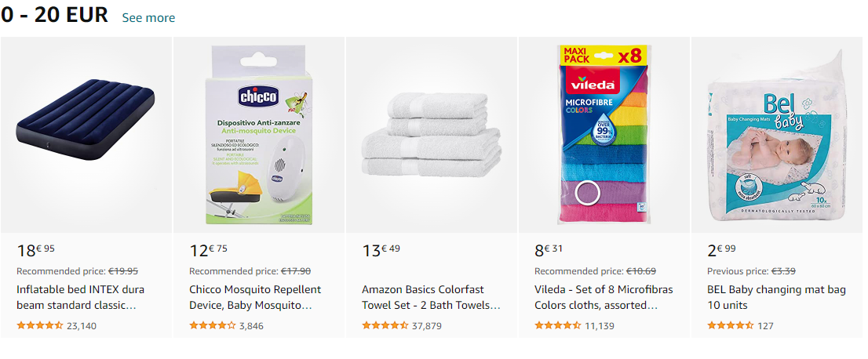Select the white towel set image
The width and height of the screenshot is (868, 359).
tap(432, 134)
